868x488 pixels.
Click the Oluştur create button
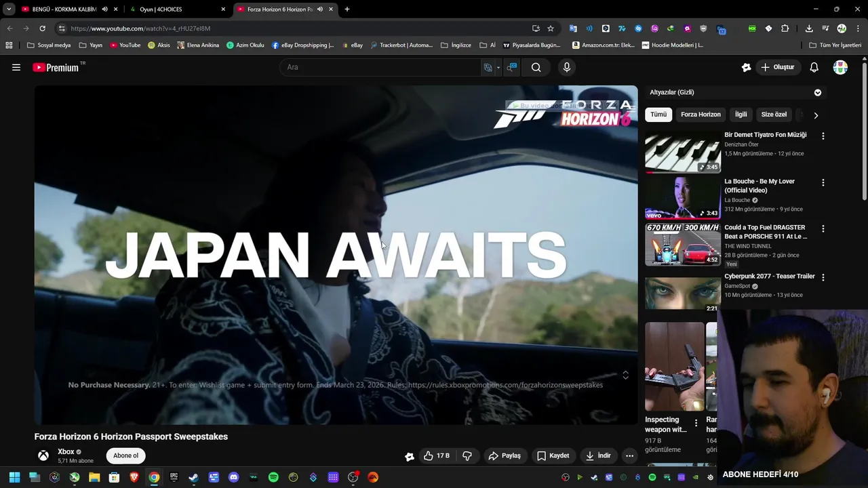click(777, 67)
